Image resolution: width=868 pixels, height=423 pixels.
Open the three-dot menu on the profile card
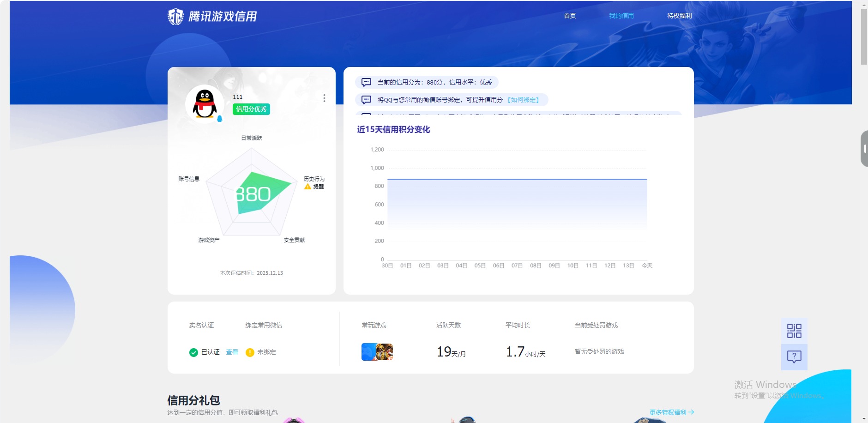pyautogui.click(x=325, y=98)
